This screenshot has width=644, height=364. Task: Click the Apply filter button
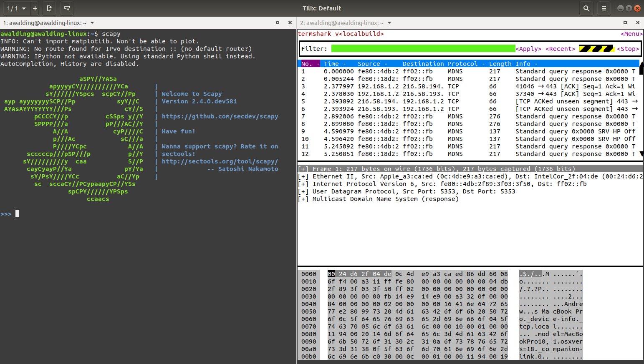528,49
